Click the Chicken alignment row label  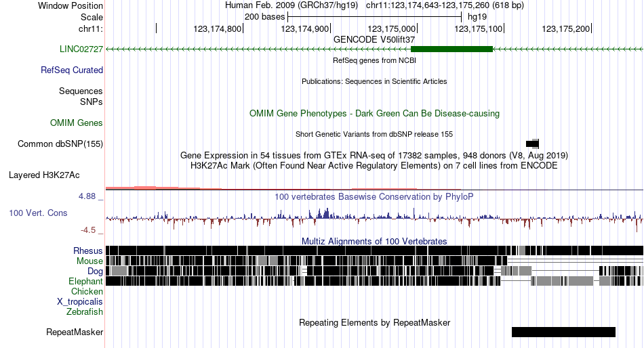point(87,291)
